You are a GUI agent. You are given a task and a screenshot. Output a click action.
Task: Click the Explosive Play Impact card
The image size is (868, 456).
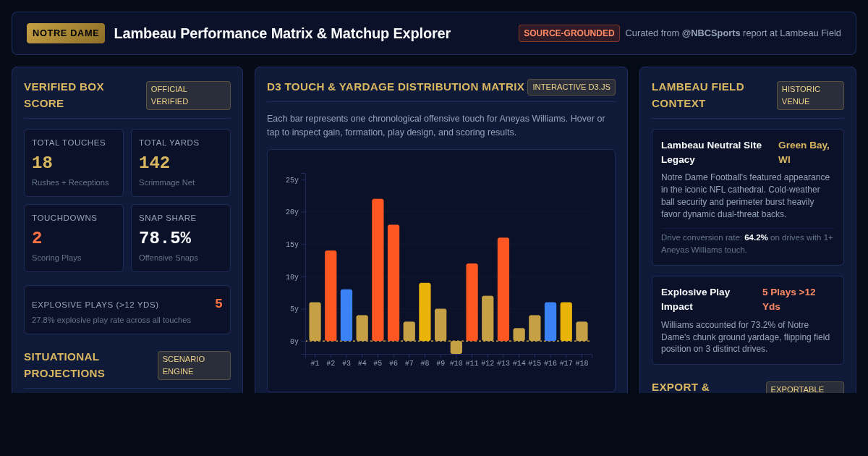pyautogui.click(x=748, y=320)
